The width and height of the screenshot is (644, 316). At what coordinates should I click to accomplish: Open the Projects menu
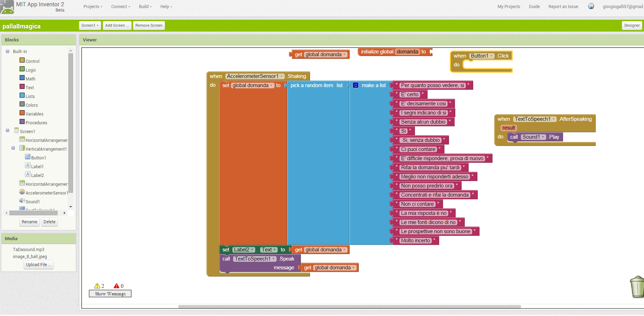93,7
